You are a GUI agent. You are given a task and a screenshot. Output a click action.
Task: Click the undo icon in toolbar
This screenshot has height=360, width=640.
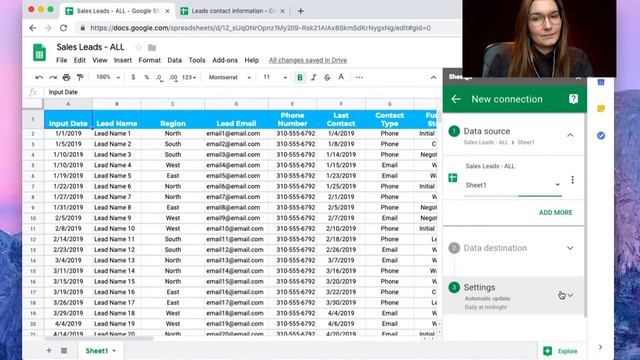click(x=39, y=77)
